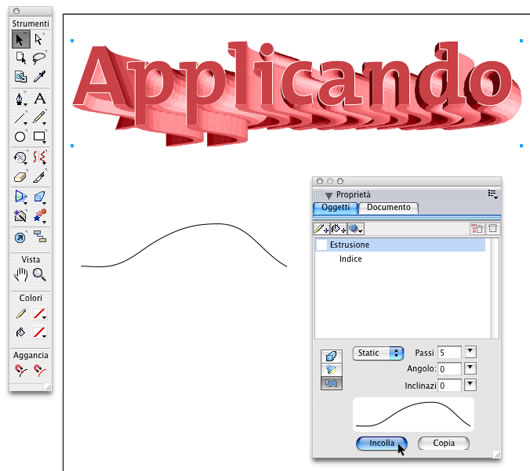Select the Pen tool

(x=21, y=99)
